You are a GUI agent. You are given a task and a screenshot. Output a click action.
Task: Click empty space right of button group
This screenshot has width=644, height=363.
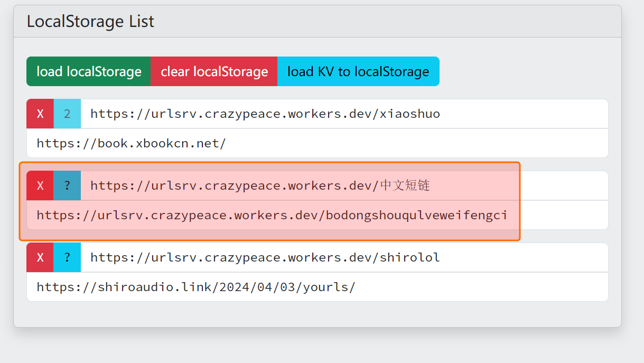[x=523, y=71]
